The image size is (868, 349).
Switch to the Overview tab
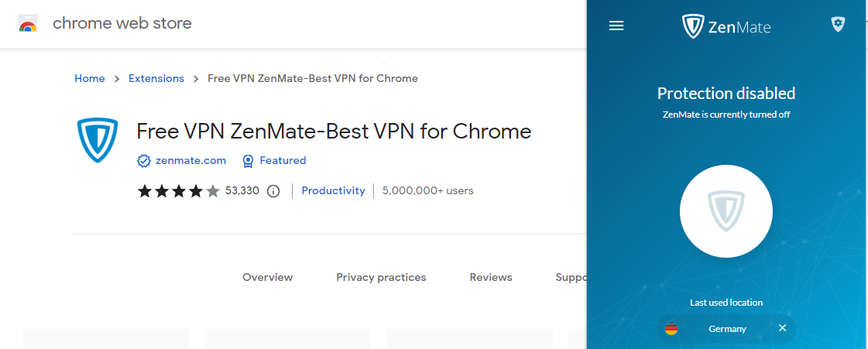coord(268,277)
